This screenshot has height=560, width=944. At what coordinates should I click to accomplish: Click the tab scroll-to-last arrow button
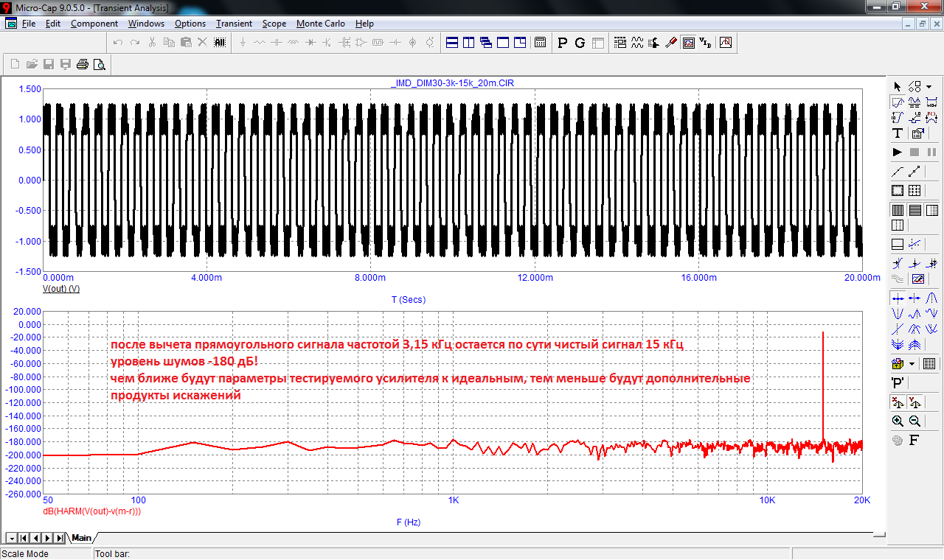pyautogui.click(x=59, y=538)
